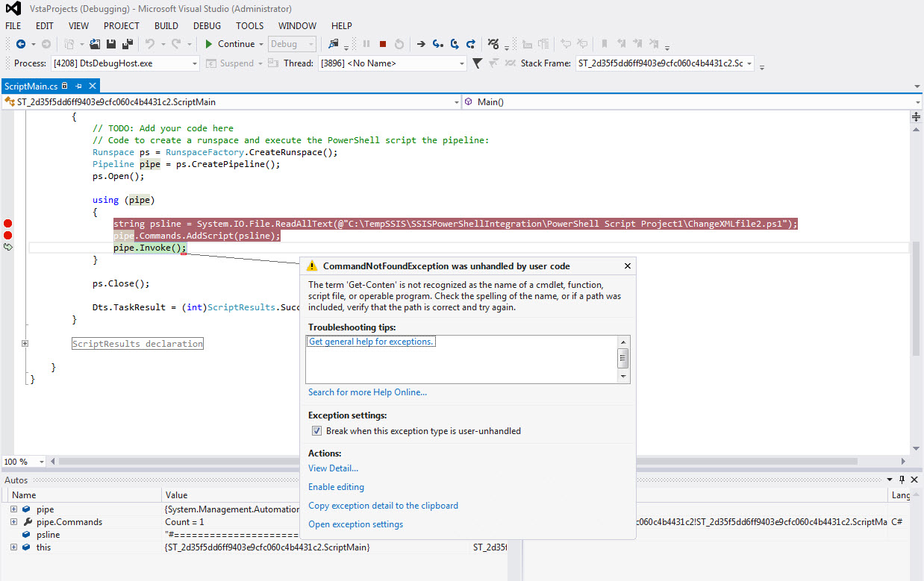This screenshot has height=581, width=924.
Task: Open the Continue button dropdown arrow
Action: pyautogui.click(x=261, y=44)
